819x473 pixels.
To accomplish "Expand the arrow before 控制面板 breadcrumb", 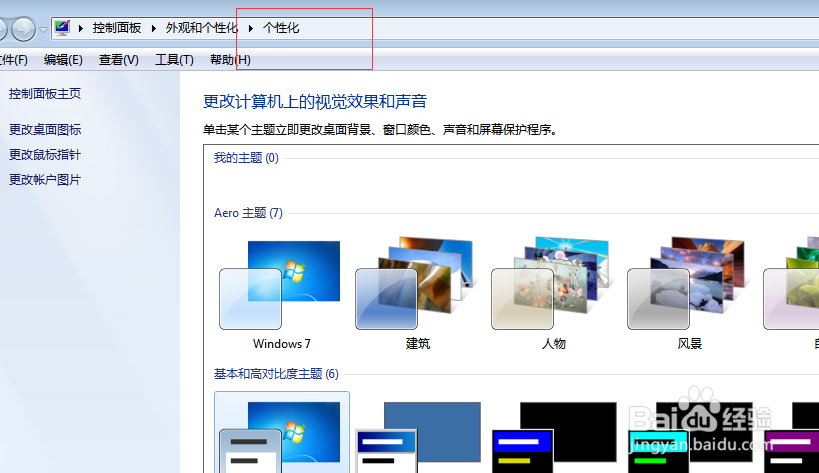I will pyautogui.click(x=81, y=28).
